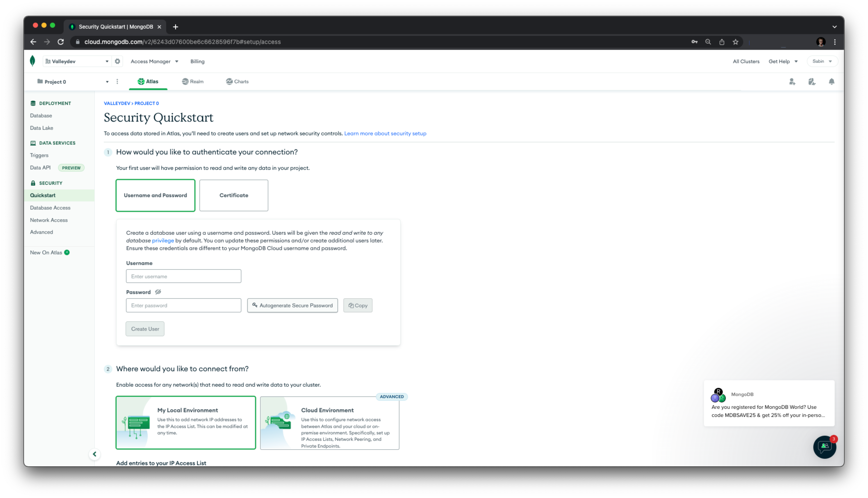Open the project activity feed icon
Image resolution: width=868 pixels, height=498 pixels.
point(812,82)
